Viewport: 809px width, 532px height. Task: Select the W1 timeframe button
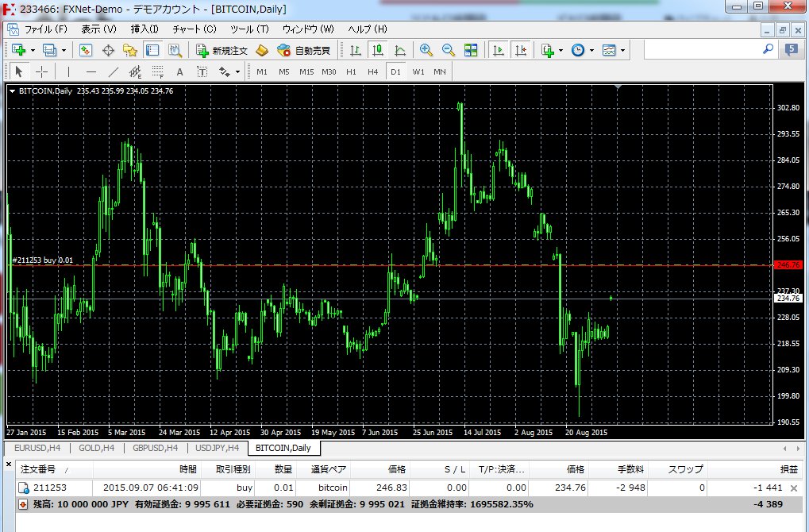point(418,71)
